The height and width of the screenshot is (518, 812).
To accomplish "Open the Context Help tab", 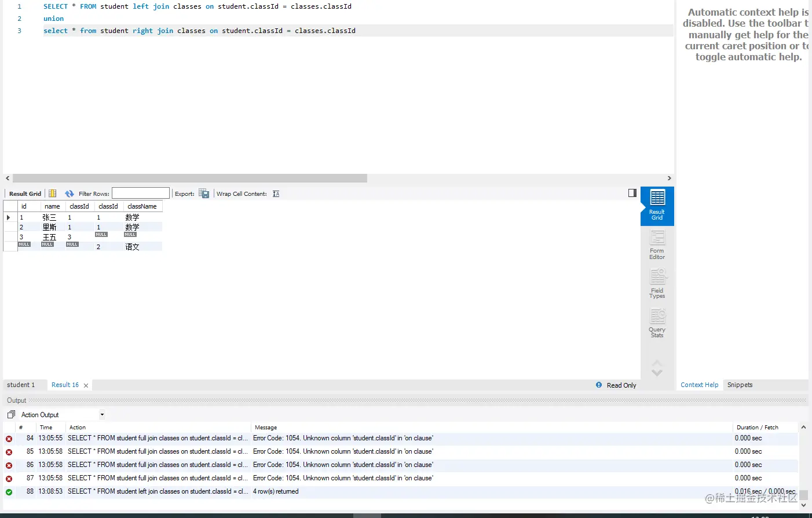I will (x=699, y=385).
